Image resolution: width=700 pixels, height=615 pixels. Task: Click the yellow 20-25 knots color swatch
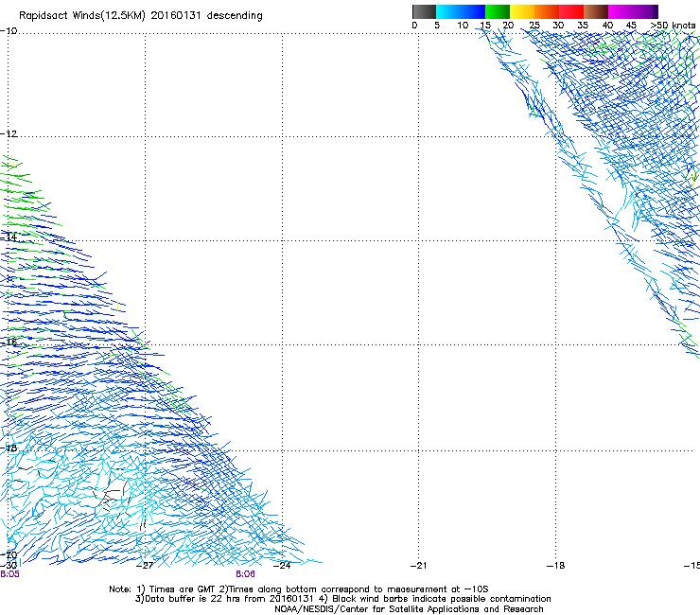522,11
